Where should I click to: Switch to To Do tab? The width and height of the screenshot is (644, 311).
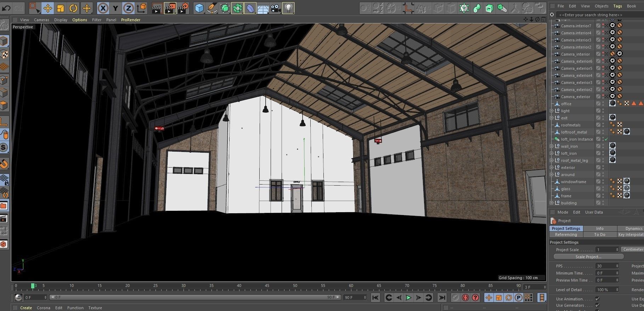coord(600,234)
